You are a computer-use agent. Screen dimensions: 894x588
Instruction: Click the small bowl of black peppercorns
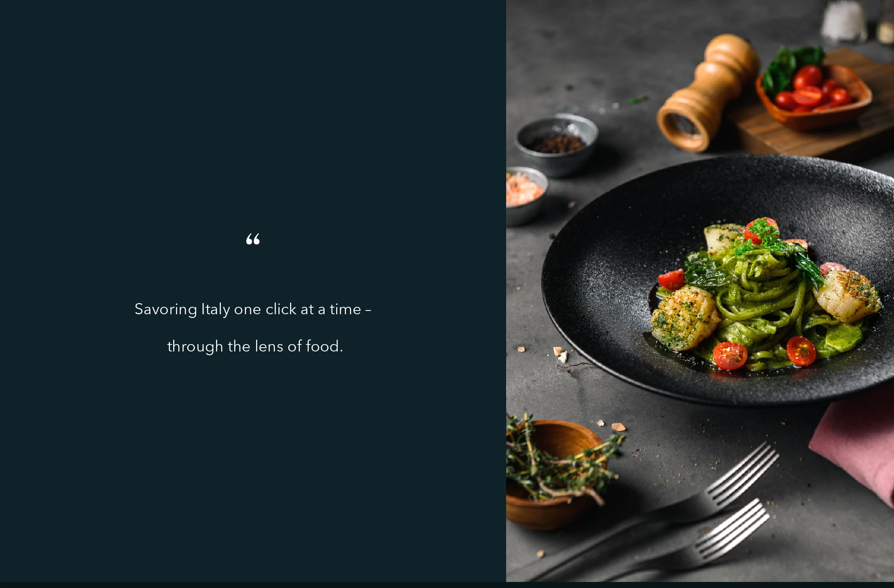(x=557, y=144)
